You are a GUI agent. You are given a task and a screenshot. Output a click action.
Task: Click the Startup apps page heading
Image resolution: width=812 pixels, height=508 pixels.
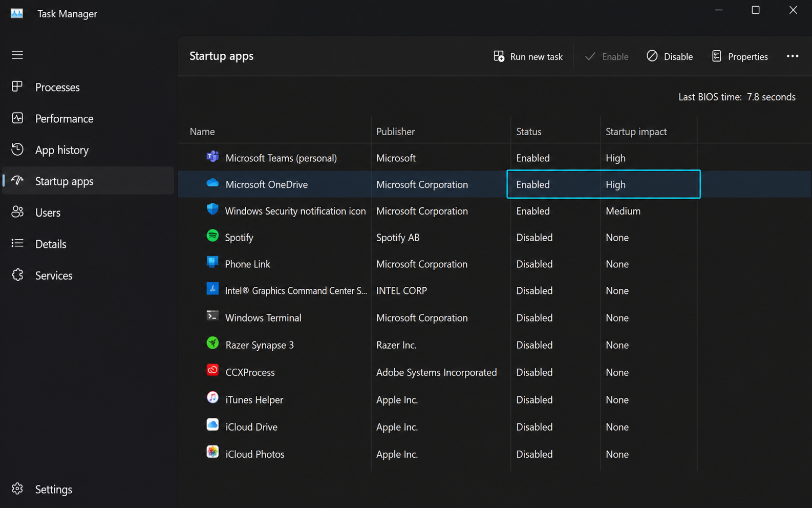221,56
